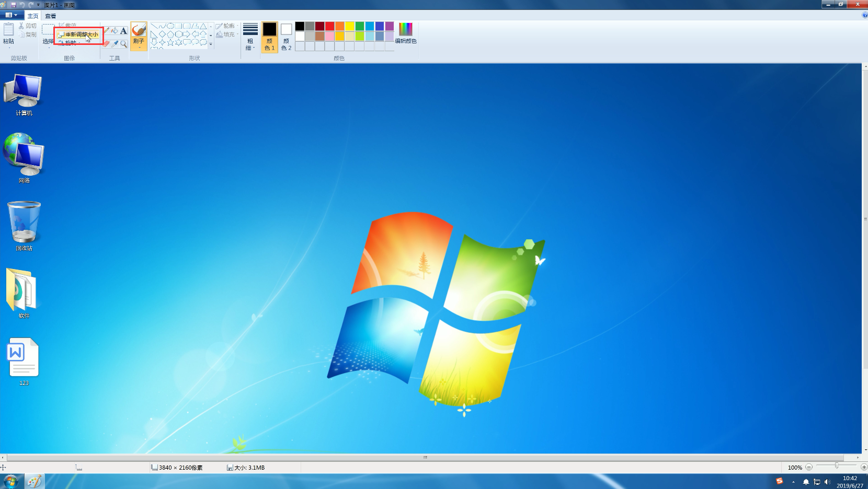Open the Outline (轮廓) dropdown
This screenshot has width=868, height=489.
[227, 26]
